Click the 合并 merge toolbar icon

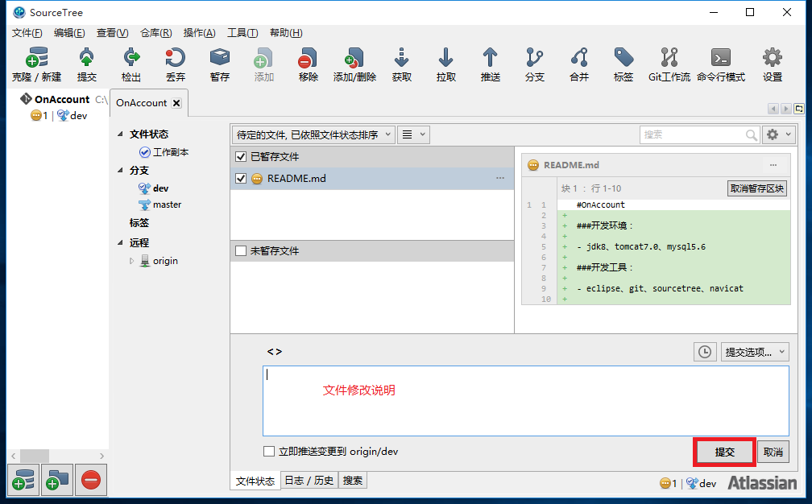579,64
